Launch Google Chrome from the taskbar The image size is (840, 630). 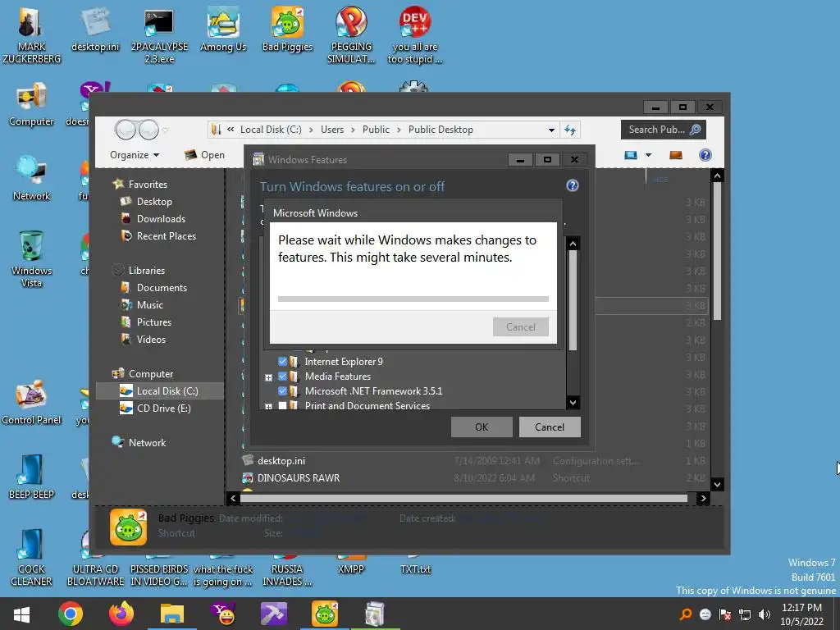click(71, 614)
